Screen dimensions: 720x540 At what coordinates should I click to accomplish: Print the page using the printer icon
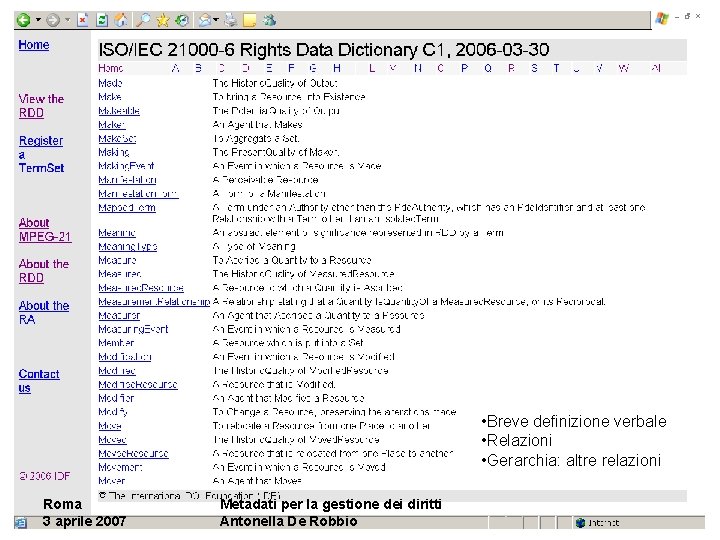click(x=231, y=20)
